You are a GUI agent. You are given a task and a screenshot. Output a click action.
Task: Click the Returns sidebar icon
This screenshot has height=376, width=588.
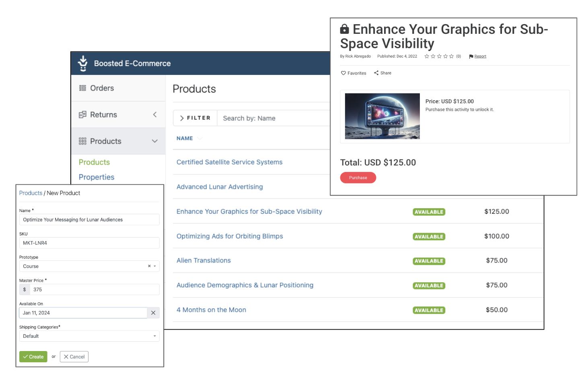coord(83,114)
